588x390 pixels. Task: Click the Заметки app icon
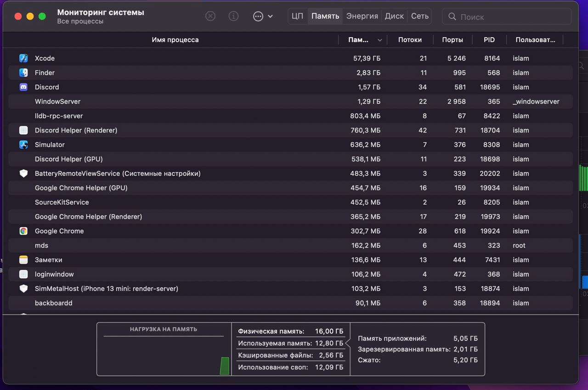click(23, 260)
